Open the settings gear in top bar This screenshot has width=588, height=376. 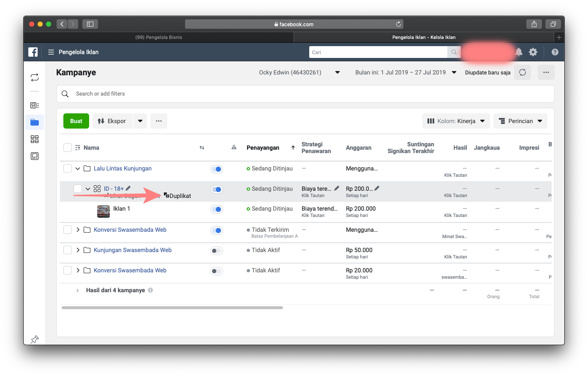(x=533, y=52)
